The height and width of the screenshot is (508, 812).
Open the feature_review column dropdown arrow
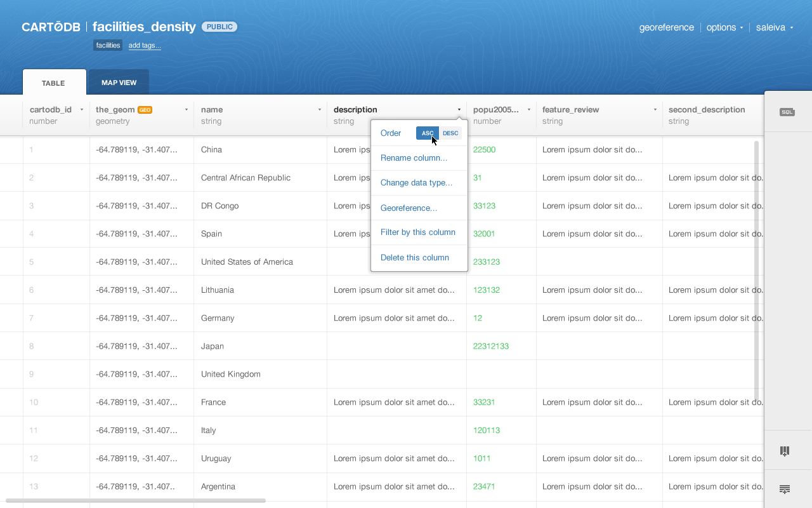[655, 109]
